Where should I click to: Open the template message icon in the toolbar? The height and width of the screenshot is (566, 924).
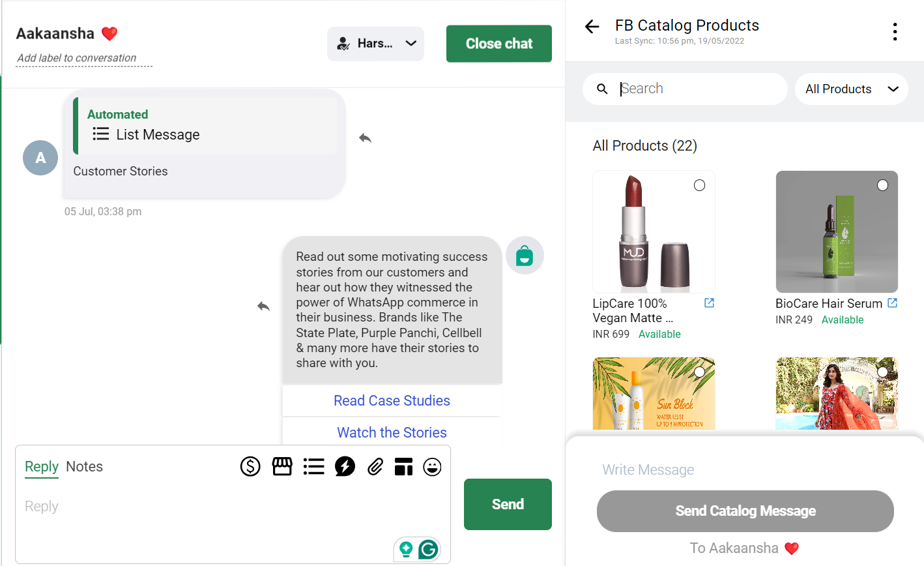(403, 466)
